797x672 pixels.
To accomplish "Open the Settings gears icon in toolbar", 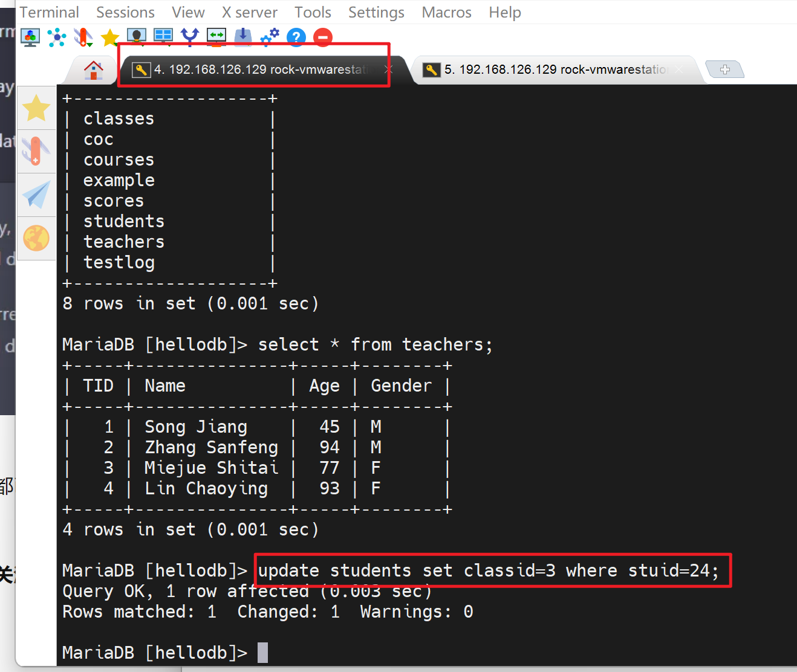I will [269, 37].
